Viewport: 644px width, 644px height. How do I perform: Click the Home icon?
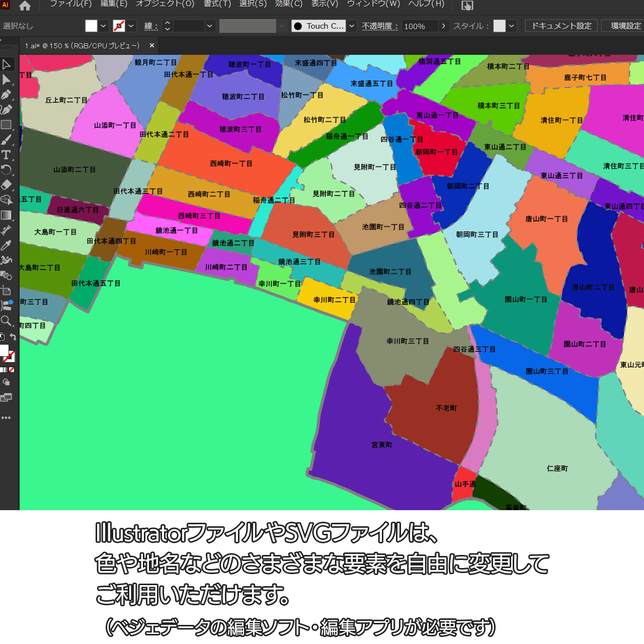(x=25, y=6)
